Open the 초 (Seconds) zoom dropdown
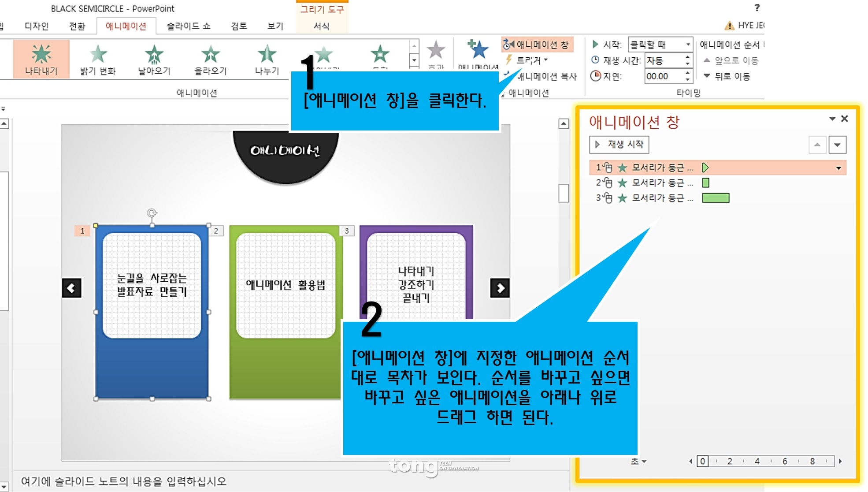The height and width of the screenshot is (492, 868). point(638,461)
